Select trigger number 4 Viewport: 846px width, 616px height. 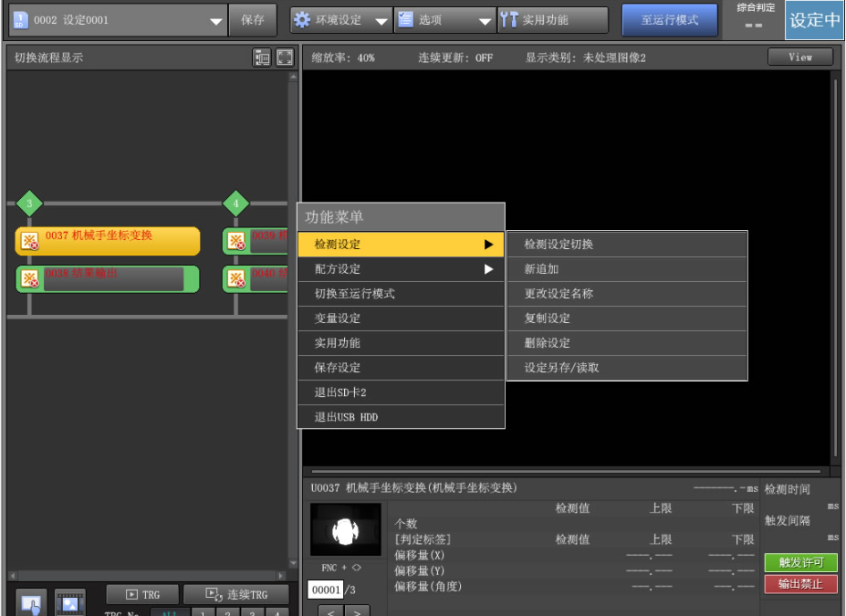(x=277, y=612)
